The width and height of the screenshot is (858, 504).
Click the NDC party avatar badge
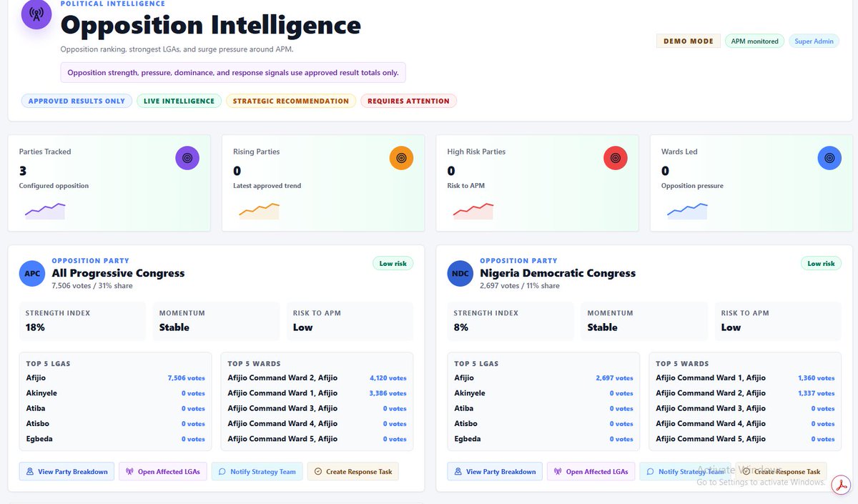460,273
